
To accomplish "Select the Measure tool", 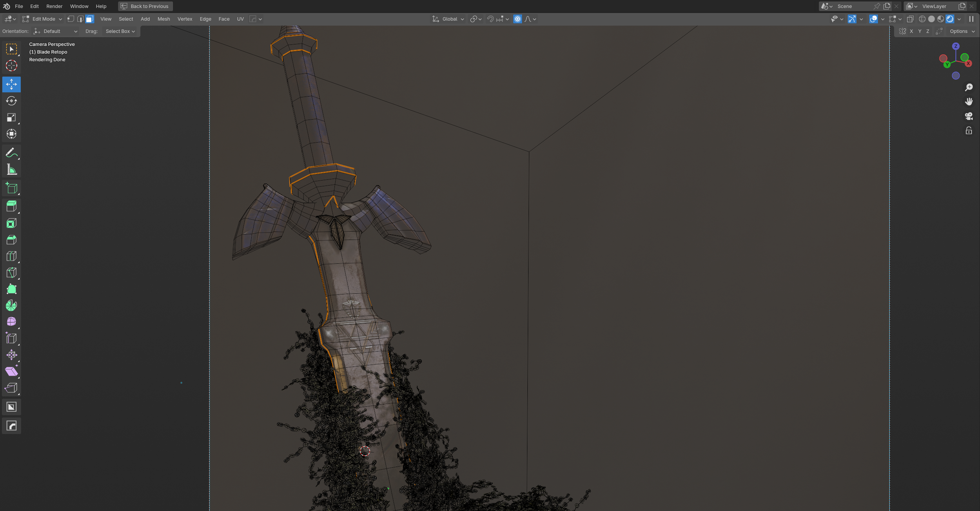I will click(11, 170).
